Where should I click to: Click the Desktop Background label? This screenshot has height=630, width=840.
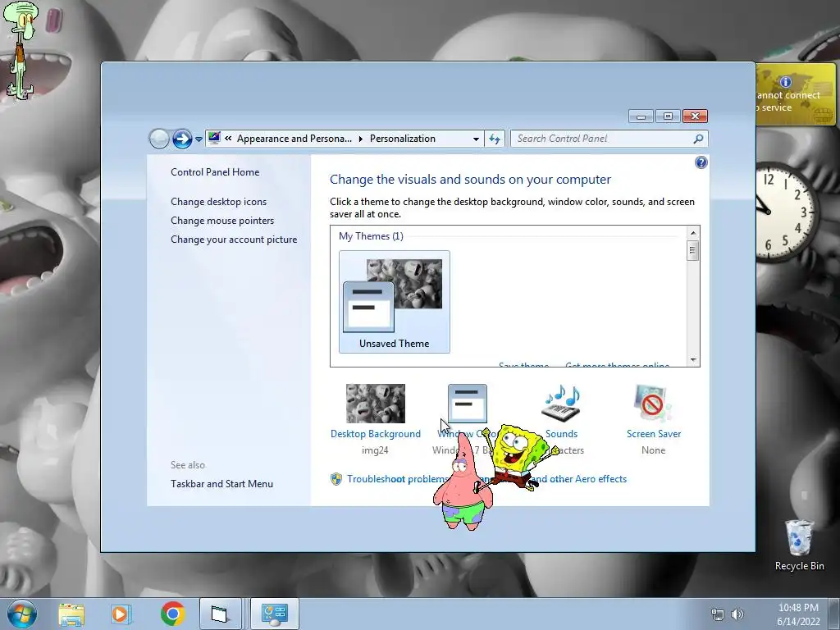[x=376, y=434]
